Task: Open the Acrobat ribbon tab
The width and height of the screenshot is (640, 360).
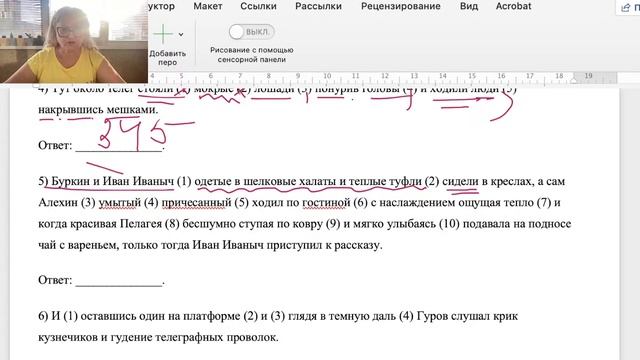Action: tap(513, 6)
